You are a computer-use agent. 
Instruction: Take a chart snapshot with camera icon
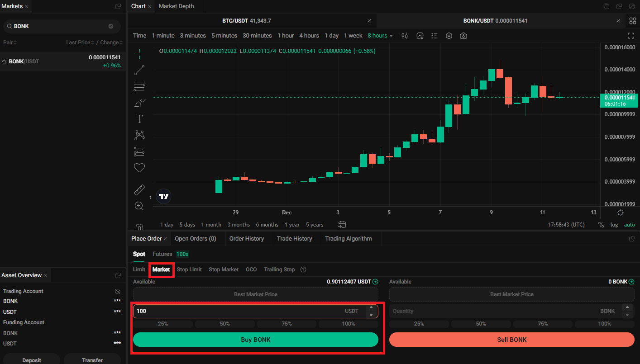463,36
